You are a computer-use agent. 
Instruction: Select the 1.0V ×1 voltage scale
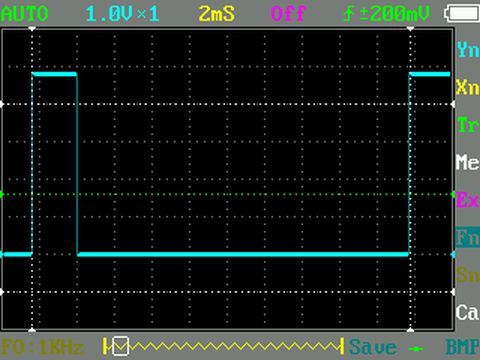(122, 14)
